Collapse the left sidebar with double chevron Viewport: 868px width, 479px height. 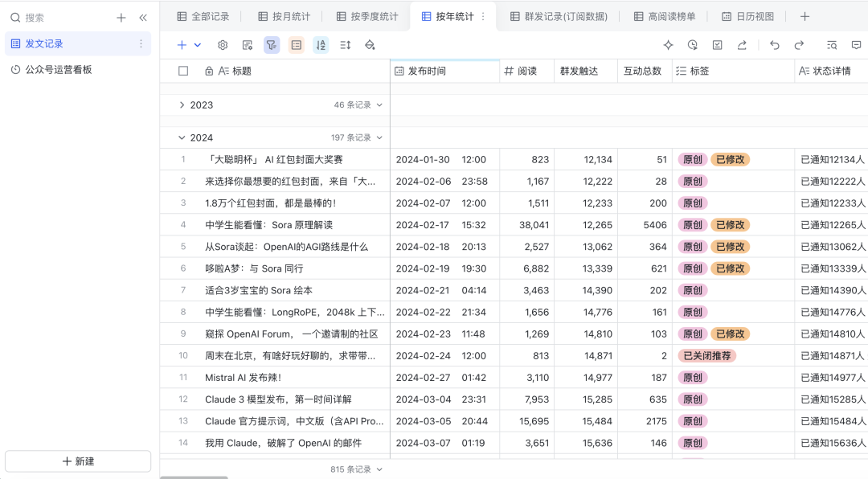tap(143, 18)
